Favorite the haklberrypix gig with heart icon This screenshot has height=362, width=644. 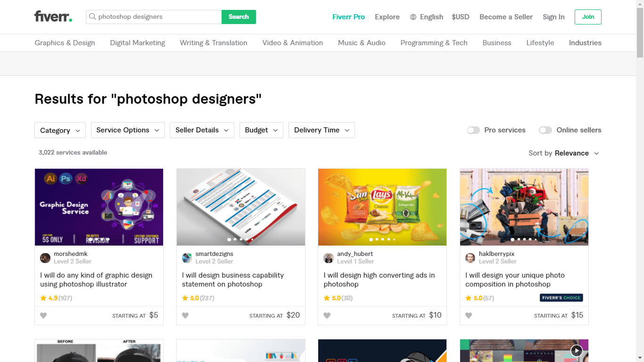point(469,316)
